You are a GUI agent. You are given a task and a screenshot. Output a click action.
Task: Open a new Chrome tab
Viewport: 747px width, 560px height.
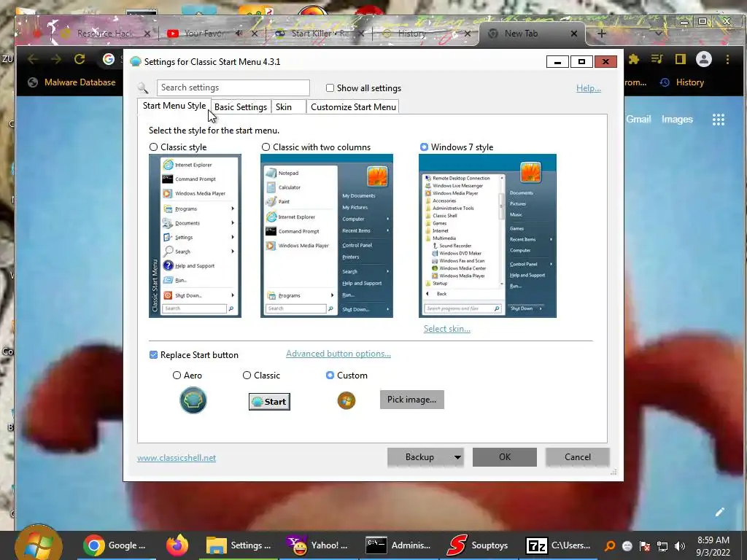pyautogui.click(x=602, y=34)
